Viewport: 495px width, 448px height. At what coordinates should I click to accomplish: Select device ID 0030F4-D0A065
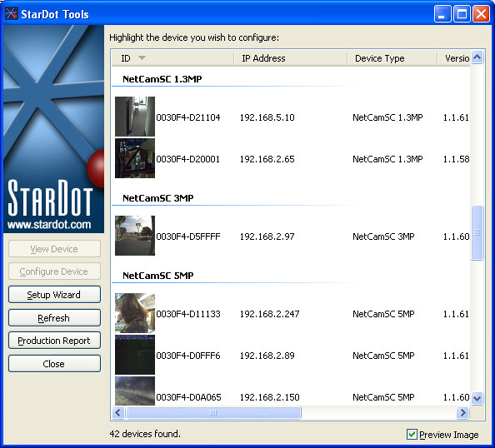189,397
